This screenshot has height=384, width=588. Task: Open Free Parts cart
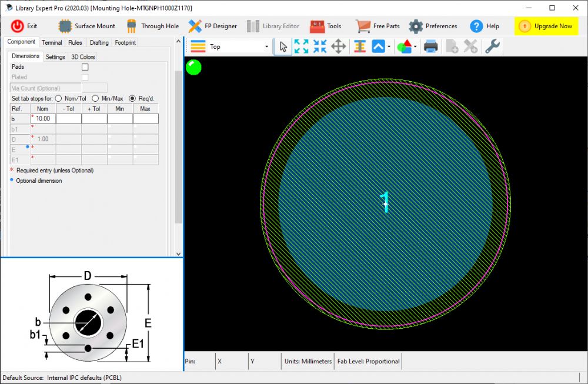[x=377, y=26]
